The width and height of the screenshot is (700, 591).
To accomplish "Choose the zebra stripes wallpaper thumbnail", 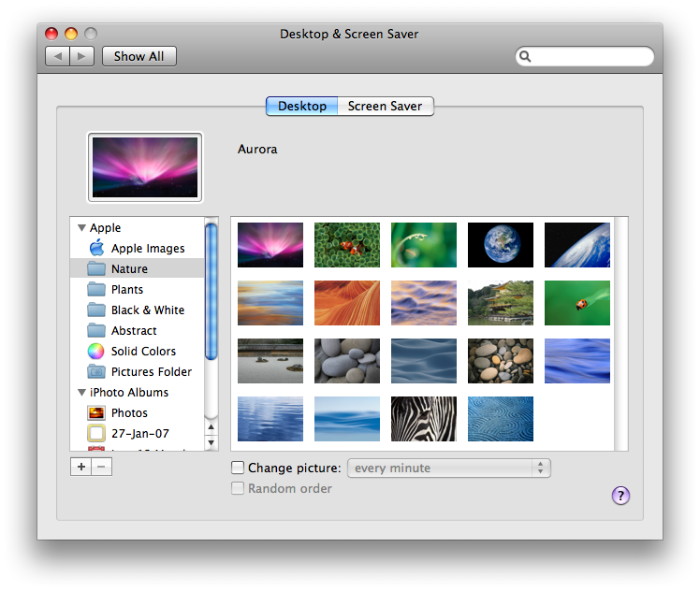I will pyautogui.click(x=424, y=419).
